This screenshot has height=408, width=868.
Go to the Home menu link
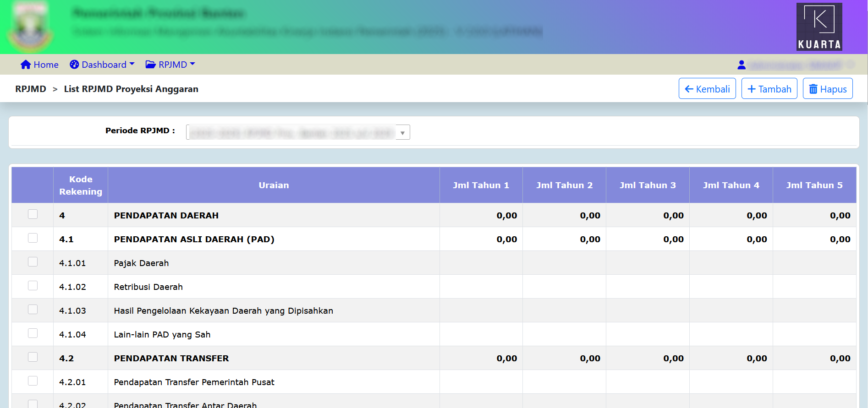pyautogui.click(x=46, y=65)
